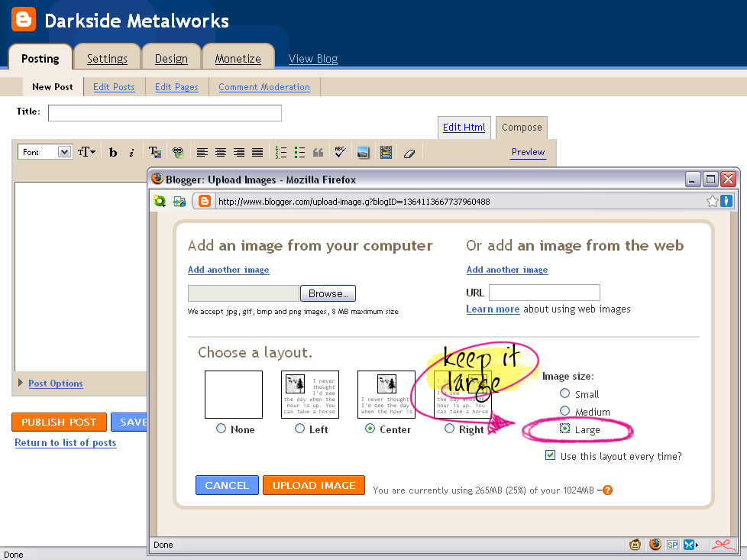Run the ABC spell check

[x=340, y=152]
